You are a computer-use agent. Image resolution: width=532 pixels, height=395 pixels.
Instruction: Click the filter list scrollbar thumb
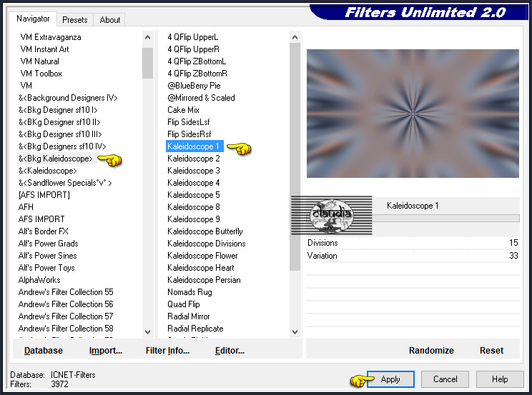[x=295, y=156]
